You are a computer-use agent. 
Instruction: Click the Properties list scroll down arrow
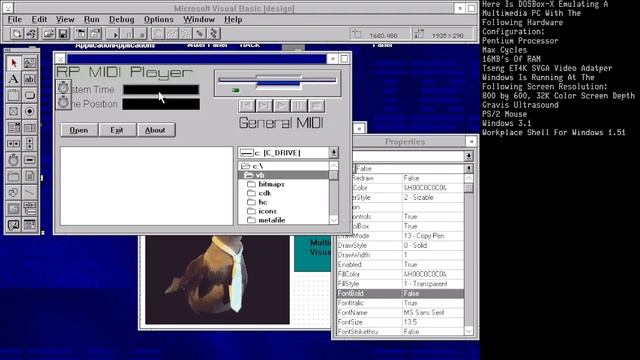pos(469,331)
